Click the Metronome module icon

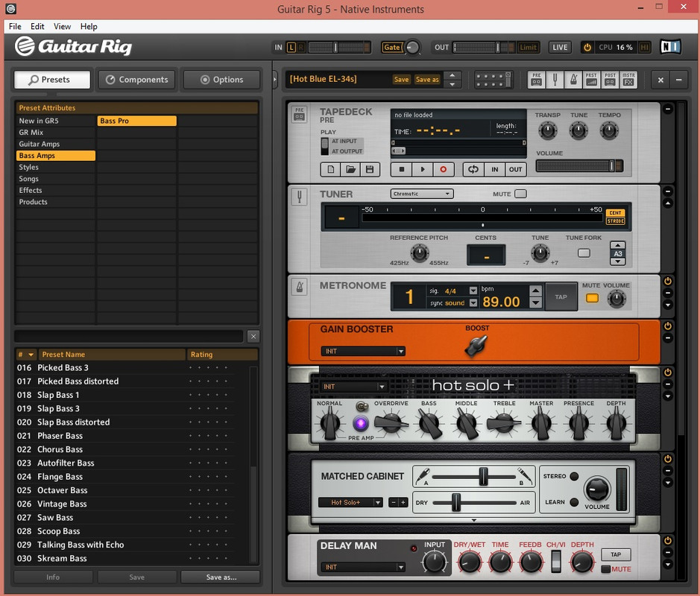pyautogui.click(x=300, y=286)
